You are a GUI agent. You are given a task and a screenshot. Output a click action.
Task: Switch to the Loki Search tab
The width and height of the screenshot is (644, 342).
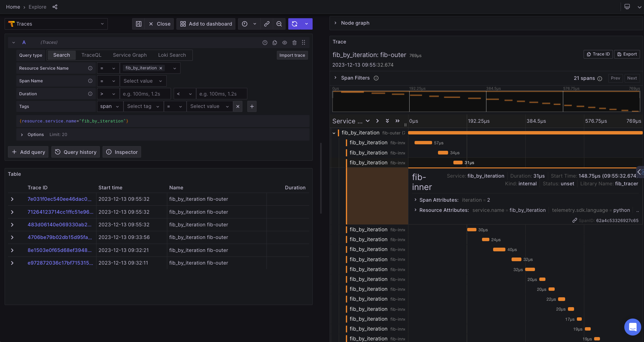(x=172, y=55)
